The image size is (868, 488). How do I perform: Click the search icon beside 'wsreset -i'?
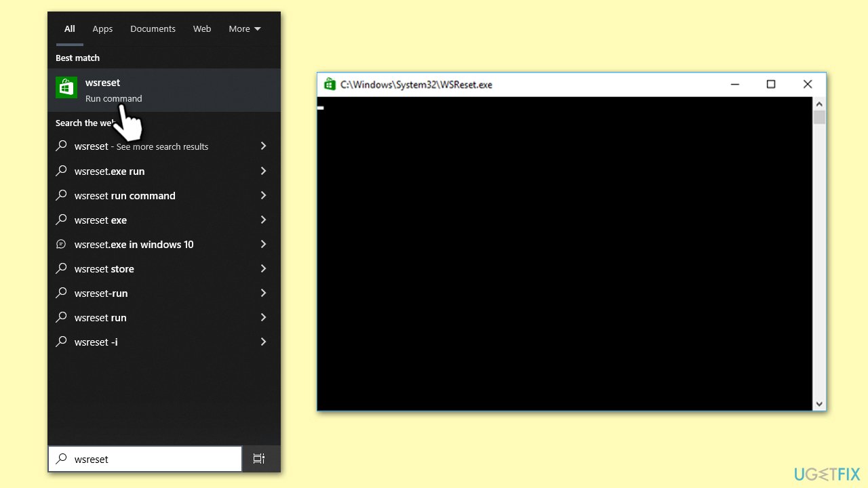click(x=62, y=342)
